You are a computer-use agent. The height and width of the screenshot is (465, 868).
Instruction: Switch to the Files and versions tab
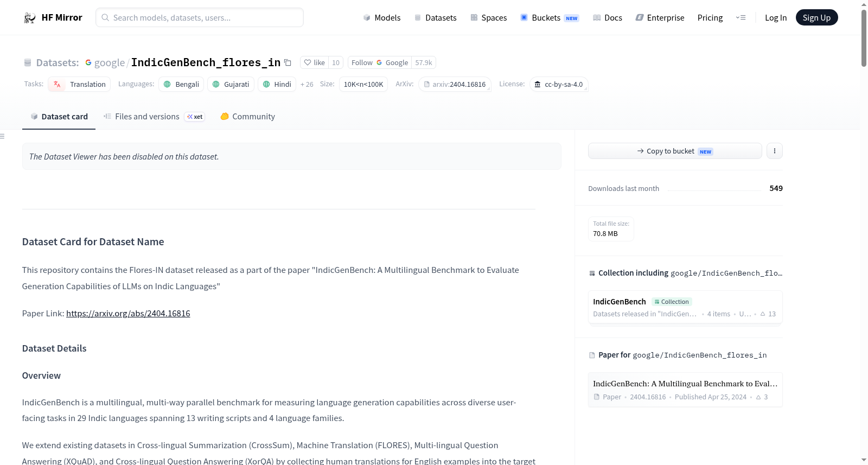tap(154, 117)
